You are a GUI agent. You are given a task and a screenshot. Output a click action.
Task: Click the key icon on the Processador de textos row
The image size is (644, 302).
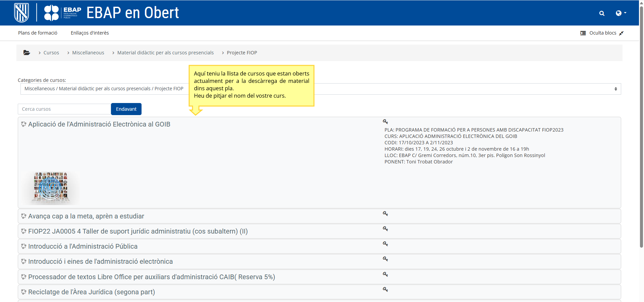pos(385,274)
